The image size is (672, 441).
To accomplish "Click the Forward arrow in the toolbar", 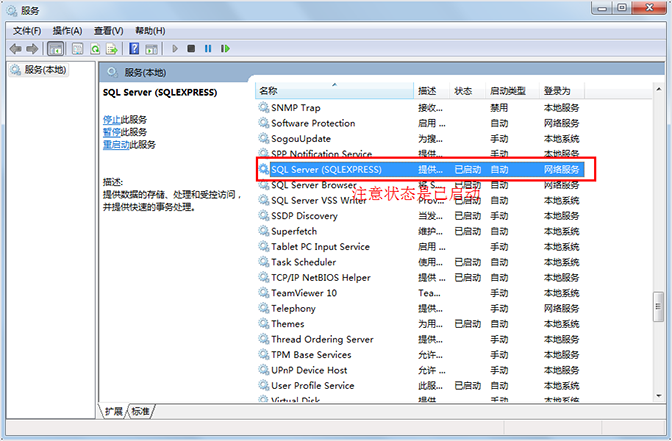I will point(32,48).
